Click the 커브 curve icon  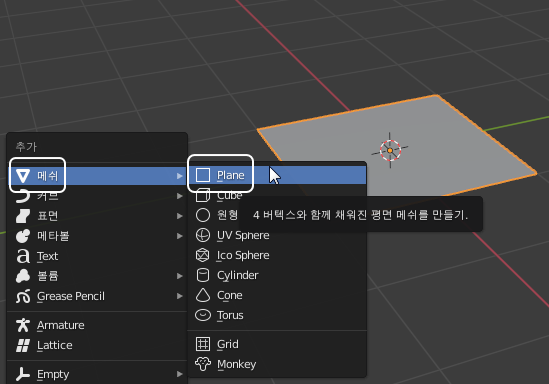click(23, 196)
